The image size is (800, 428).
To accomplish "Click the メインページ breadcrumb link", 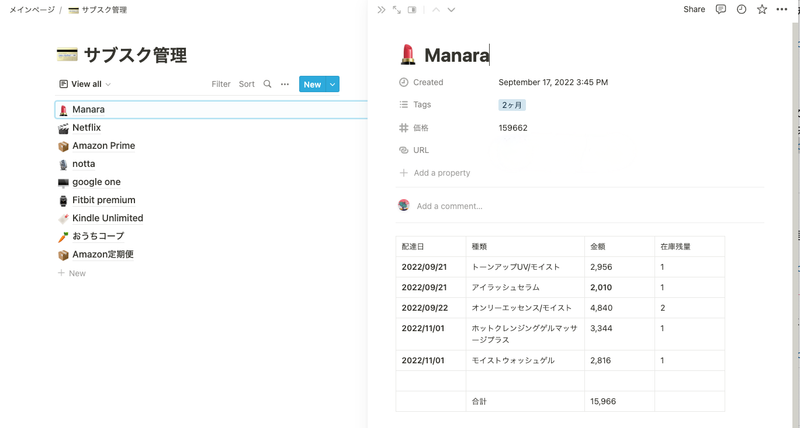I will tap(32, 10).
